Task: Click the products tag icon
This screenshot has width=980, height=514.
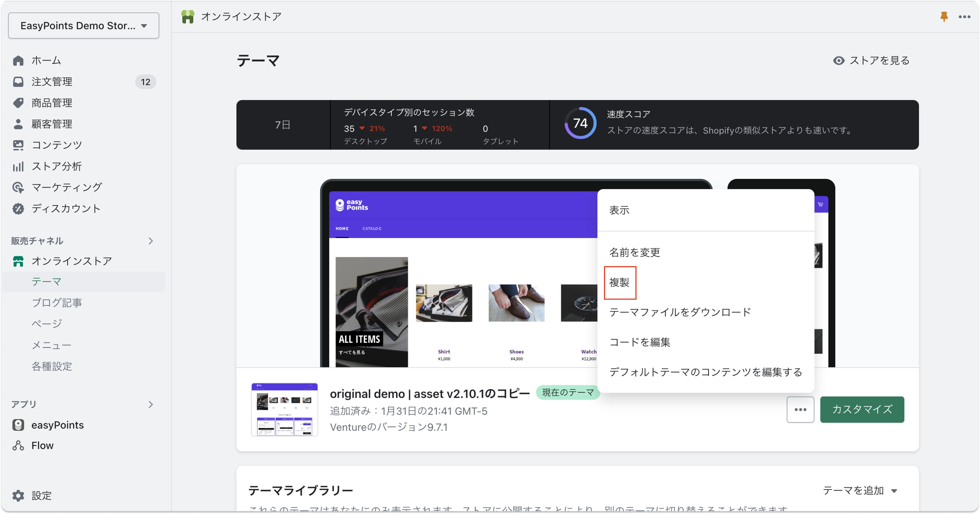Action: coord(18,103)
